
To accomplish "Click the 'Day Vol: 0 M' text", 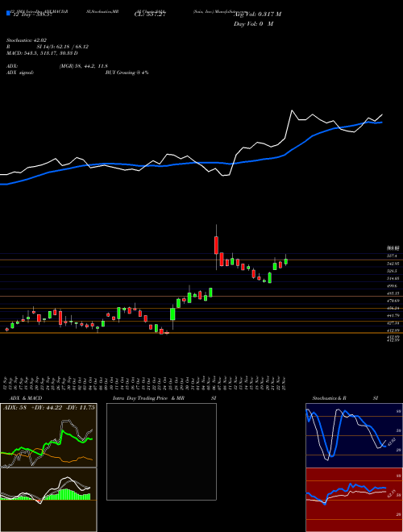I will [x=253, y=24].
